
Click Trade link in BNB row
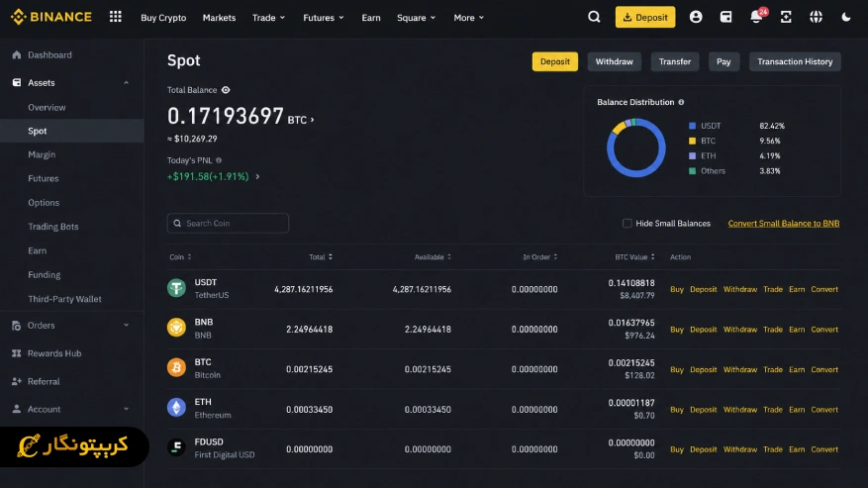click(x=773, y=329)
